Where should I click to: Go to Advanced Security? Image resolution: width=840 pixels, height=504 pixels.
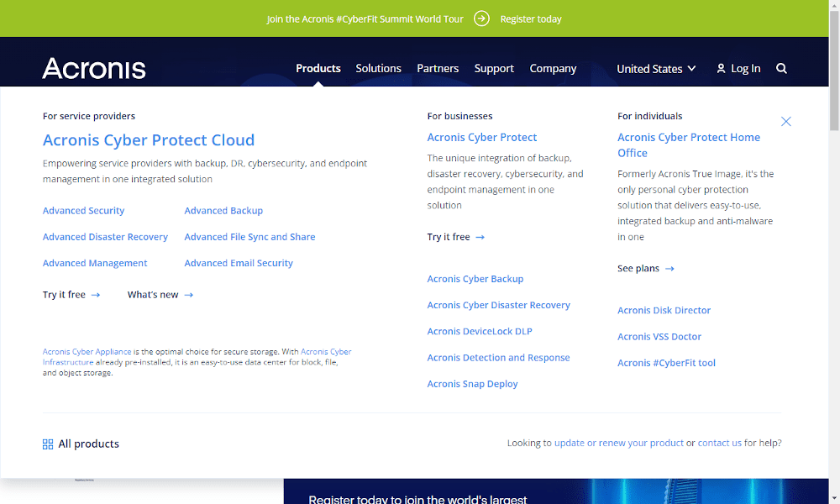pos(83,211)
